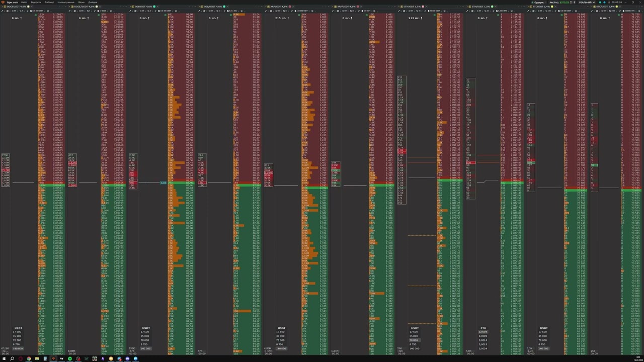Viewport: 644px width, 362px height.
Task: Select 70 000 volume preset in DOGEUSDT panel
Action: click(x=17, y=340)
